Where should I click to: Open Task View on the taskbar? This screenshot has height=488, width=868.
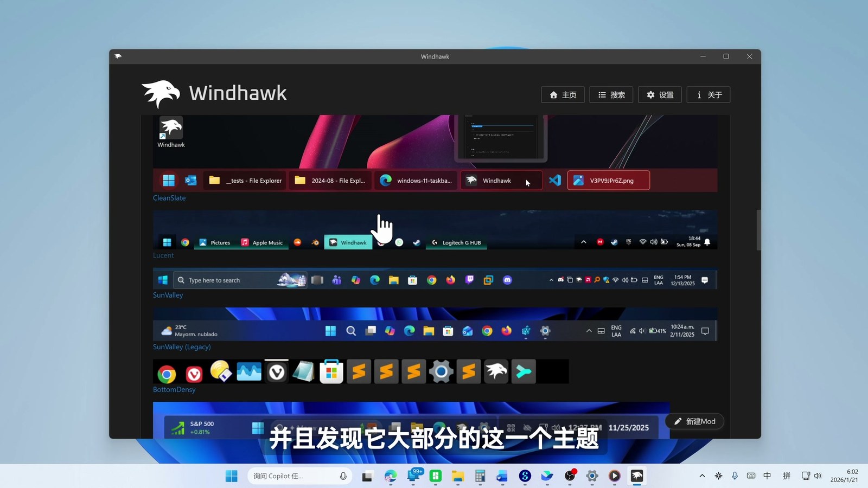click(x=367, y=476)
